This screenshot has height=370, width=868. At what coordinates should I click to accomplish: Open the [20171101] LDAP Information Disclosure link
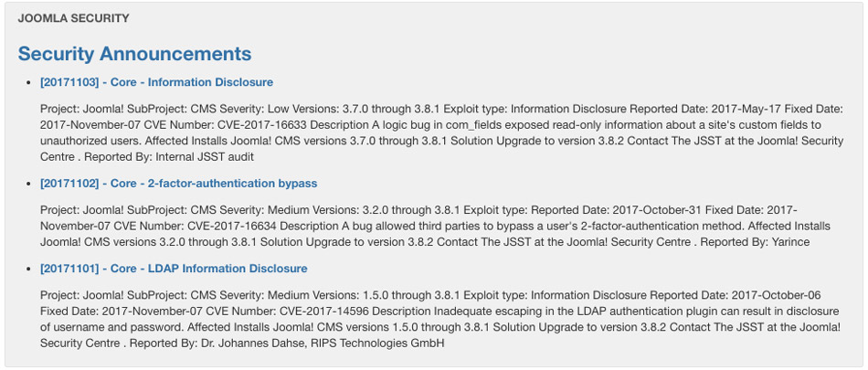tap(174, 269)
